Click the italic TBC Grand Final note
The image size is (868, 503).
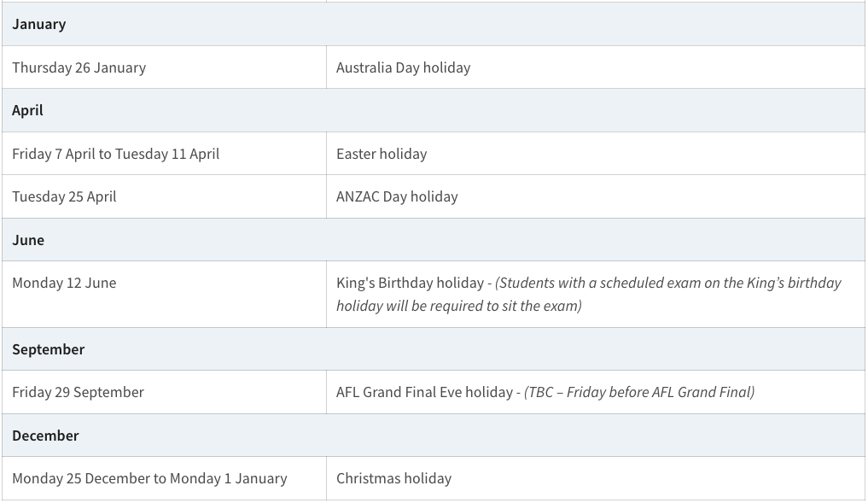coord(639,392)
